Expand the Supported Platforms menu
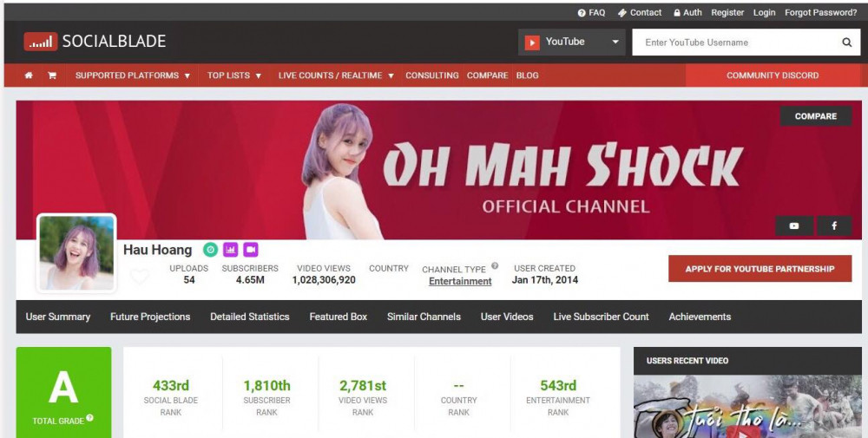This screenshot has width=868, height=438. tap(132, 75)
